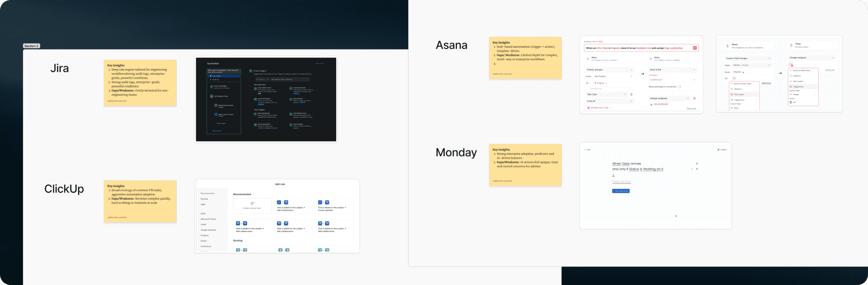Select the Jira automation dark screenshot

(266, 100)
